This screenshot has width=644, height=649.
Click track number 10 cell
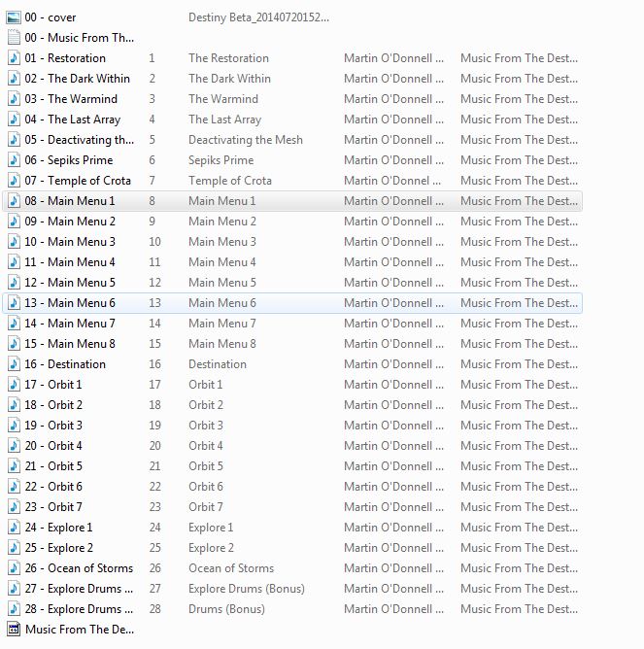coord(154,242)
